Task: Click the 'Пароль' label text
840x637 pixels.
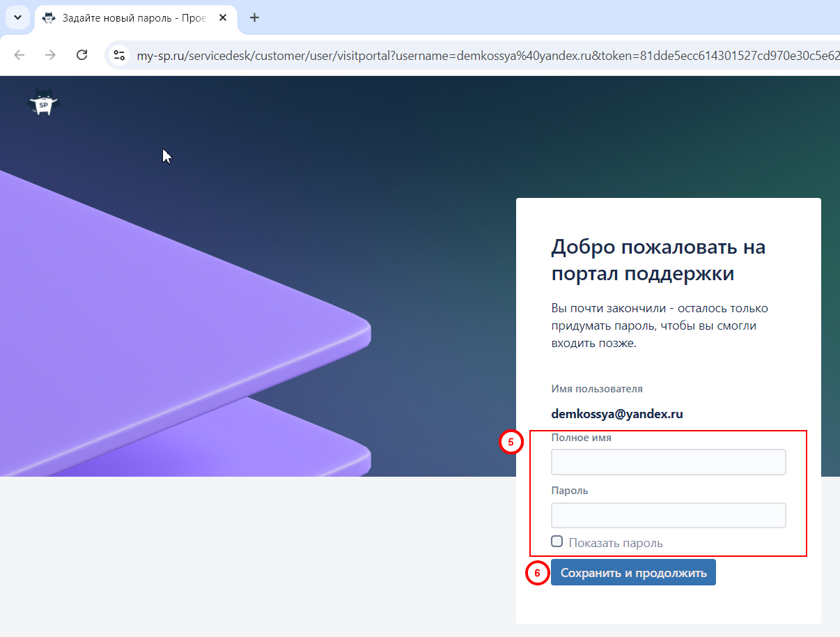Action: click(x=570, y=491)
